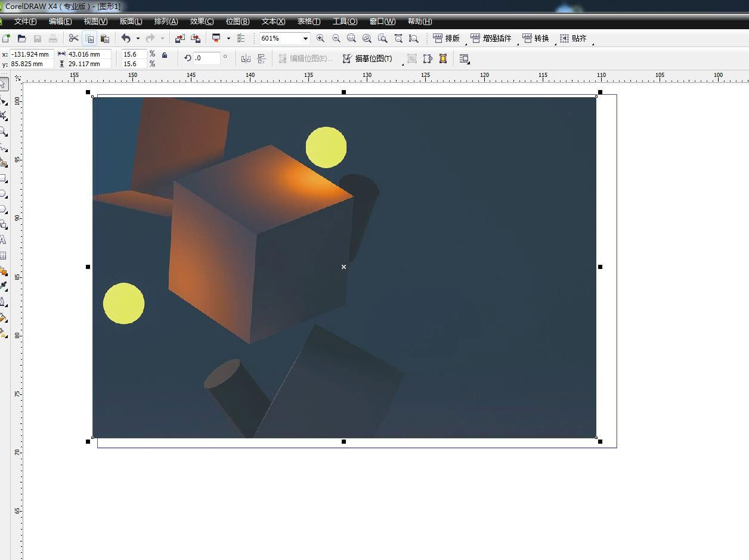
Task: Toggle the mirror vertically button
Action: [261, 58]
